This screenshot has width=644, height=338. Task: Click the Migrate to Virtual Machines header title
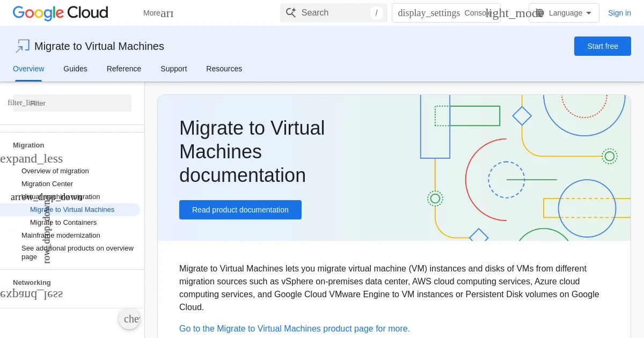99,46
